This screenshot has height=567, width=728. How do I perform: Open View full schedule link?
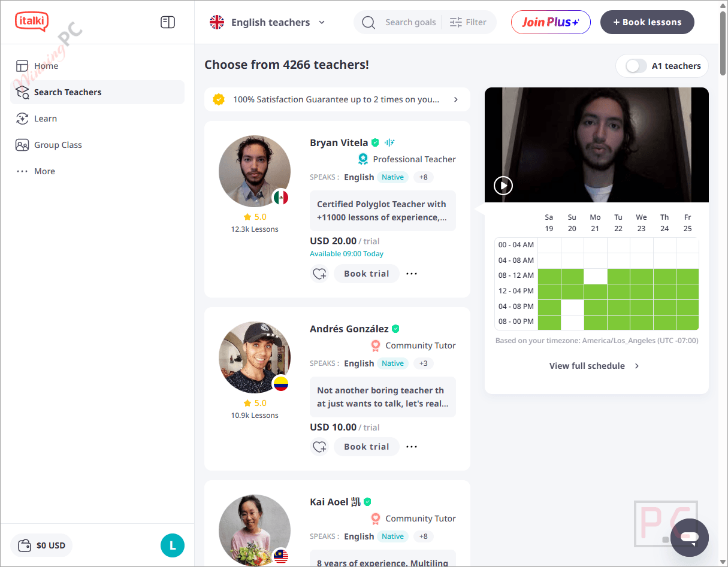(x=594, y=366)
